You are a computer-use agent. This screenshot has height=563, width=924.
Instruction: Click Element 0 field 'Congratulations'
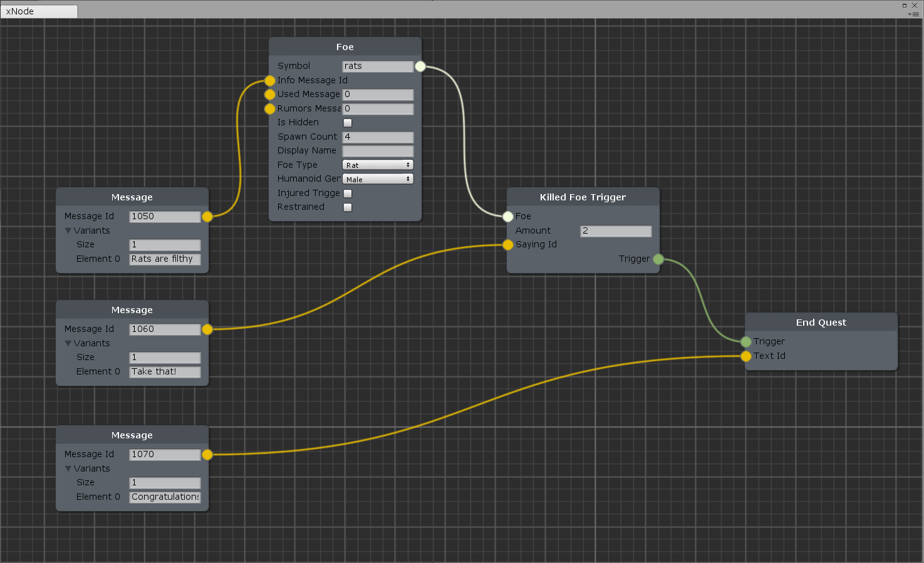pos(165,497)
